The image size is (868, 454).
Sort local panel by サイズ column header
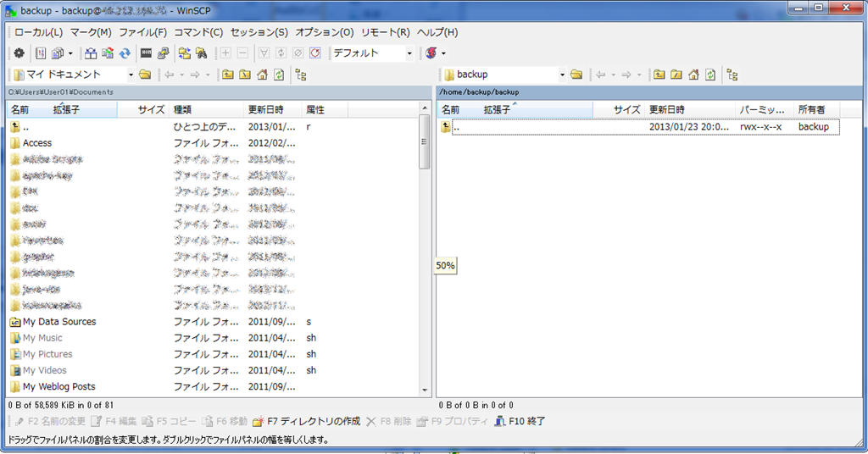(142, 109)
